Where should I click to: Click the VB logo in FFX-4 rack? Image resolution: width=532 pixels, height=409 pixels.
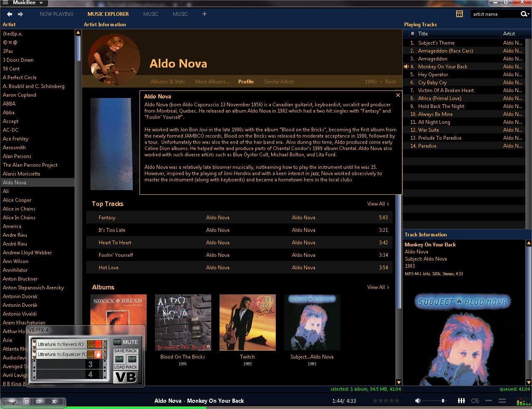[126, 377]
